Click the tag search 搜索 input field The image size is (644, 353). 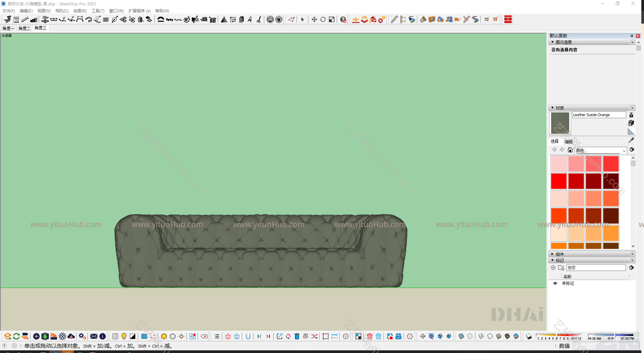click(x=596, y=267)
